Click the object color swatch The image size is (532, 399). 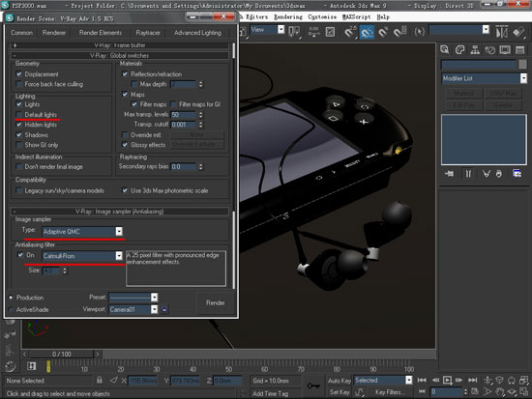click(523, 64)
